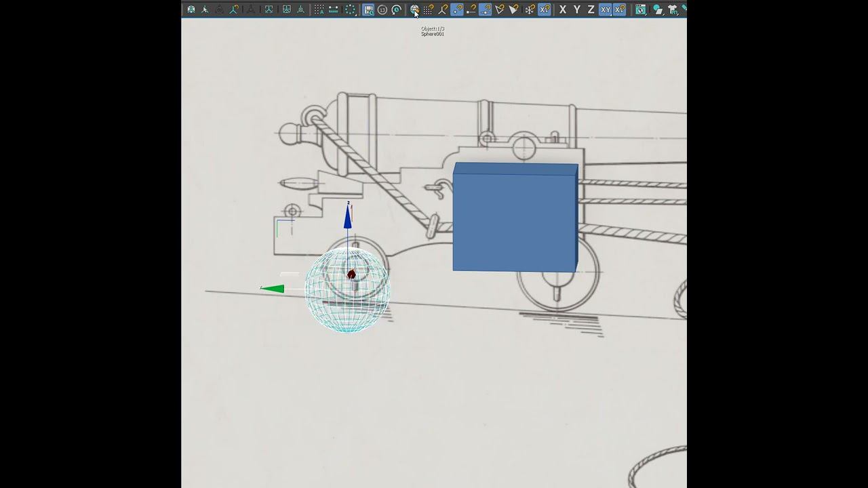Click the figure-shaped icon second in toolbar
This screenshot has width=868, height=488.
pos(205,9)
